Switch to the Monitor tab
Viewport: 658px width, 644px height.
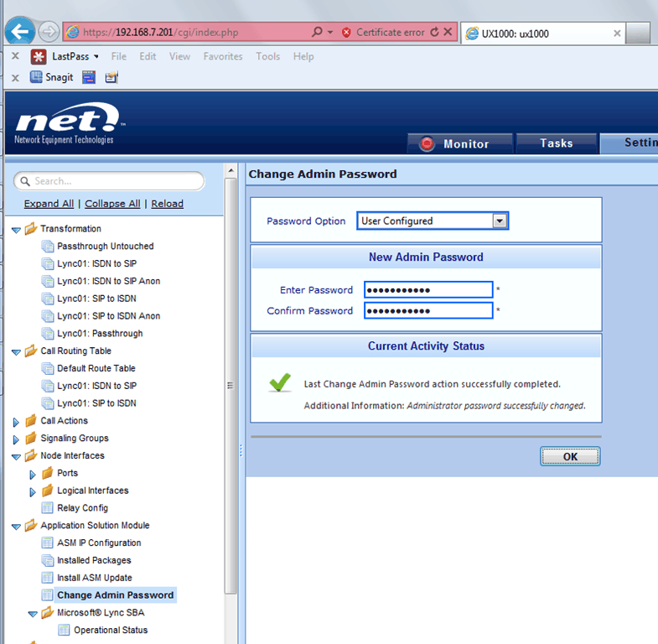pyautogui.click(x=459, y=143)
